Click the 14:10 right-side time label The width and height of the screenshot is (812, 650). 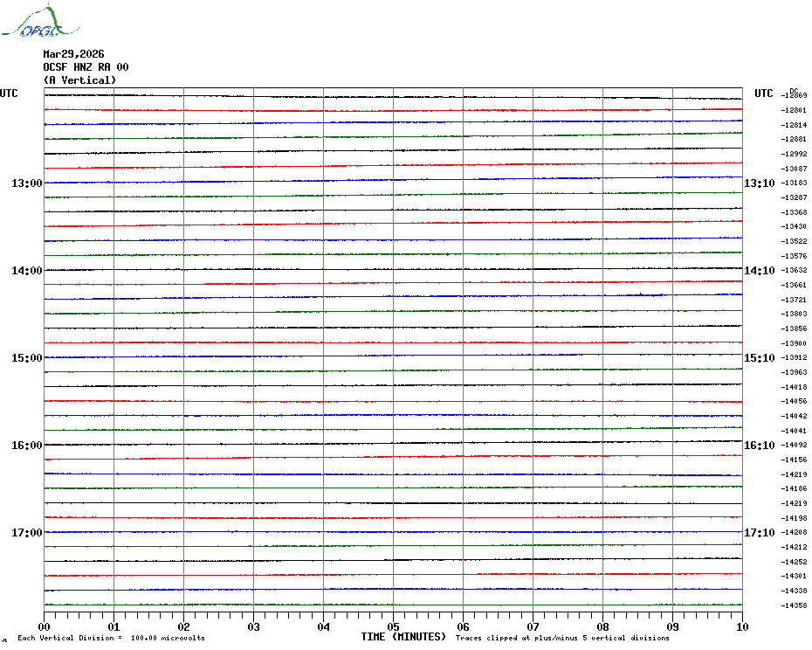tap(760, 271)
